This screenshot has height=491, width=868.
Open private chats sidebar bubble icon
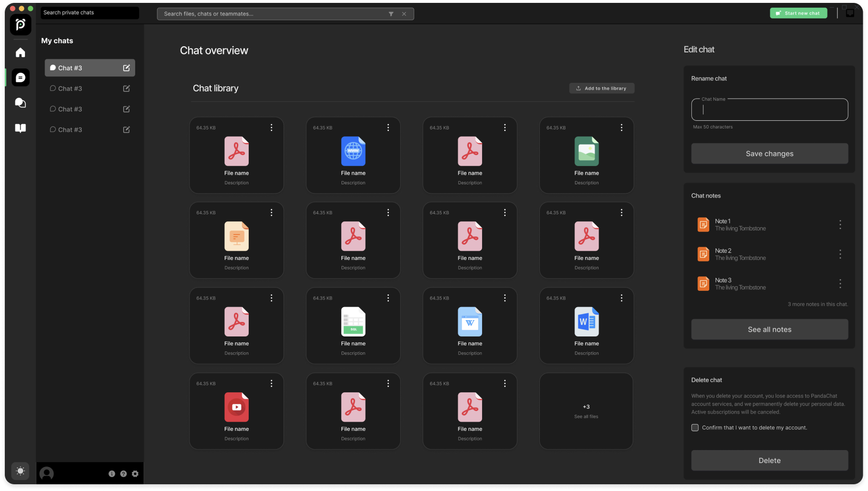pyautogui.click(x=20, y=78)
